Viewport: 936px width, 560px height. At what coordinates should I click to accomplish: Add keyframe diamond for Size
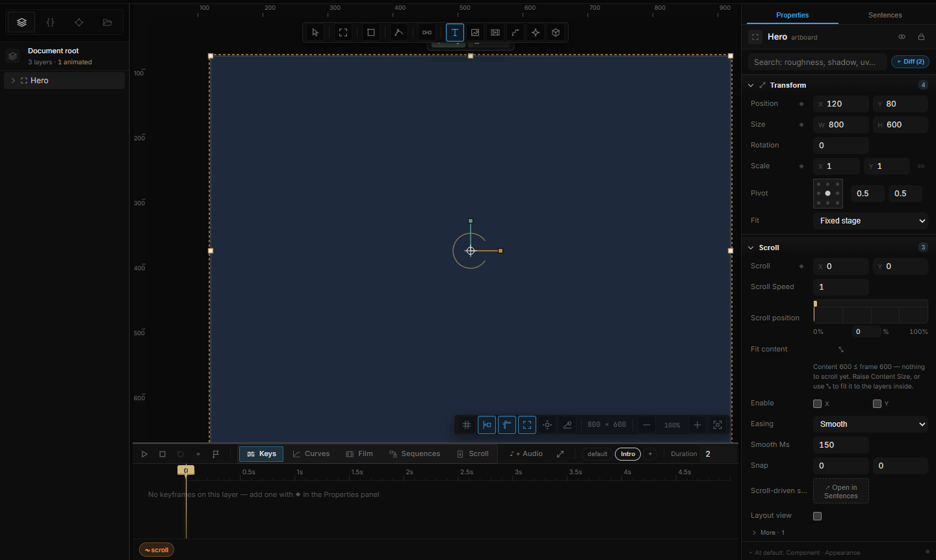click(x=801, y=125)
